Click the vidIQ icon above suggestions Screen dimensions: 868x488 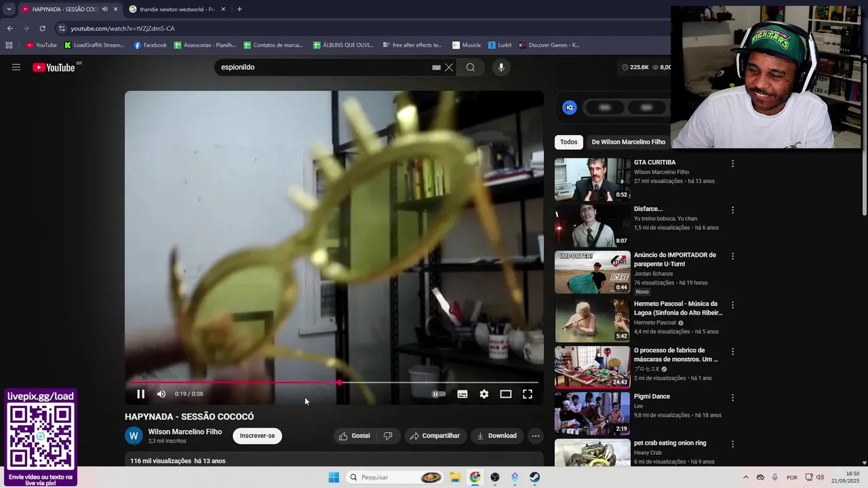click(570, 107)
